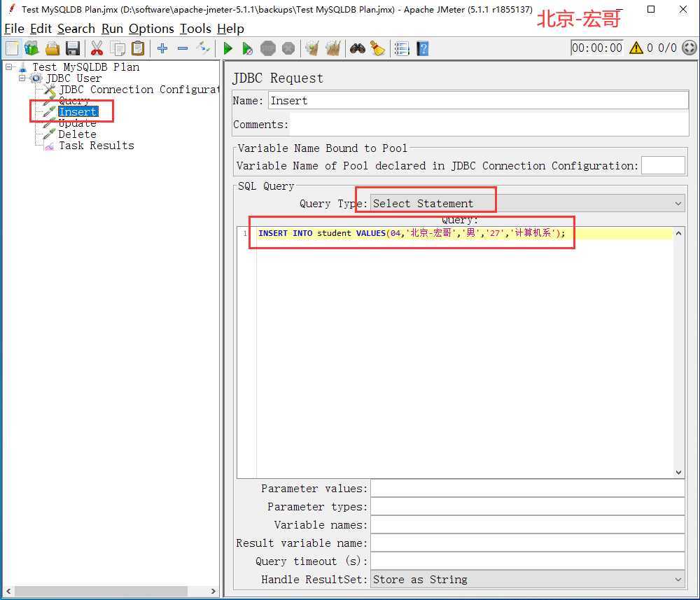Viewport: 700px width, 600px height.
Task: Open the Options menu
Action: [x=151, y=29]
